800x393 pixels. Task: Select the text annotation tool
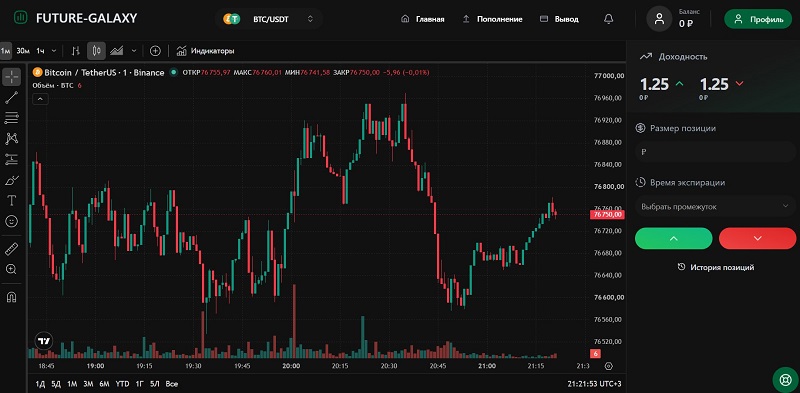pyautogui.click(x=12, y=201)
